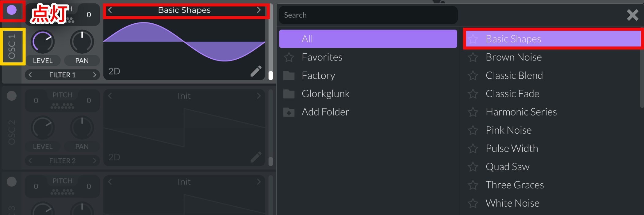This screenshot has width=644, height=215.
Task: Turn on the third oscillator toggle
Action: [12, 182]
